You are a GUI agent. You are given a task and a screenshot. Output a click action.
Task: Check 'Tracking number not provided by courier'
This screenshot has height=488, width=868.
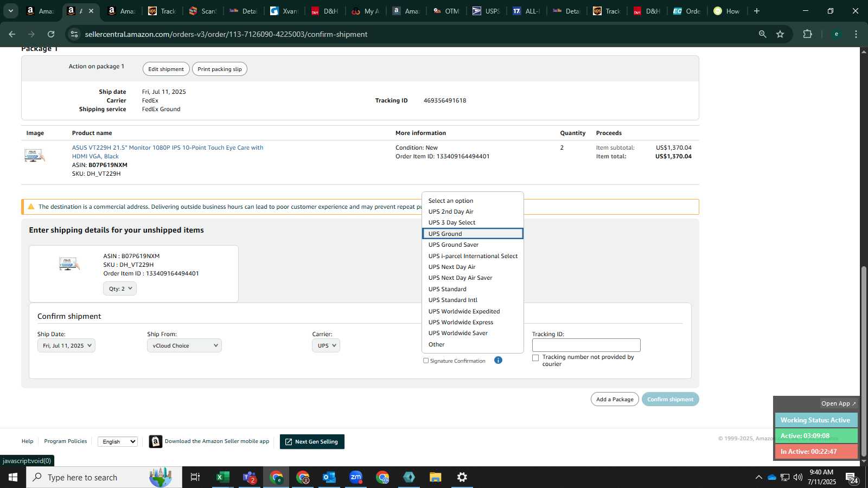[x=535, y=358]
